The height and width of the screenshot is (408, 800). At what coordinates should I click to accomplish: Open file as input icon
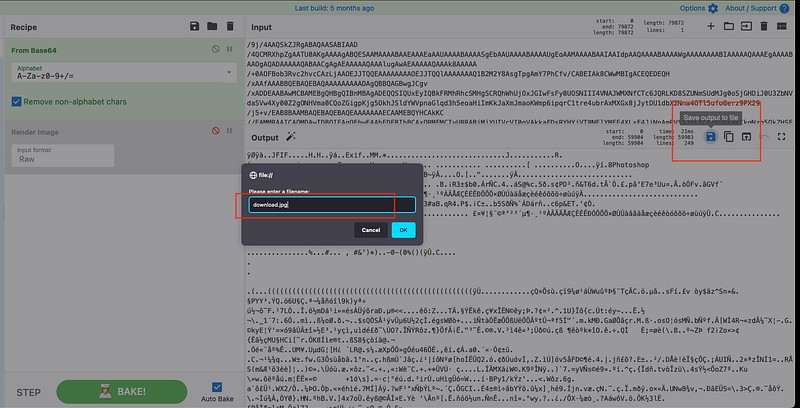(x=746, y=27)
